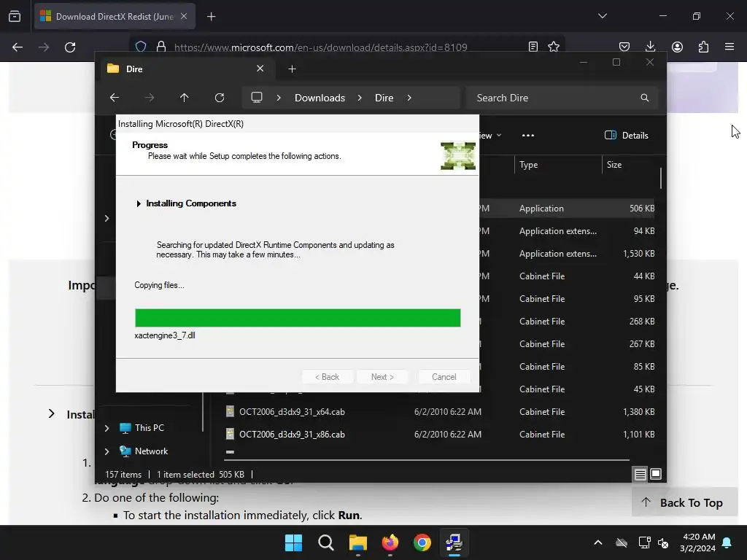Click the installer Next button

[382, 377]
